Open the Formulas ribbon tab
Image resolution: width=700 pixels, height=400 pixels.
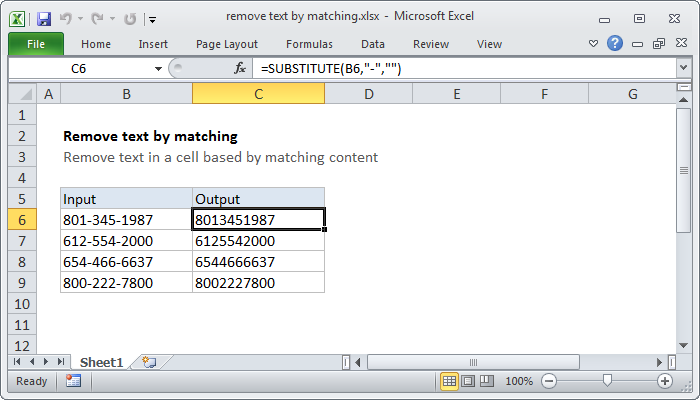(309, 44)
